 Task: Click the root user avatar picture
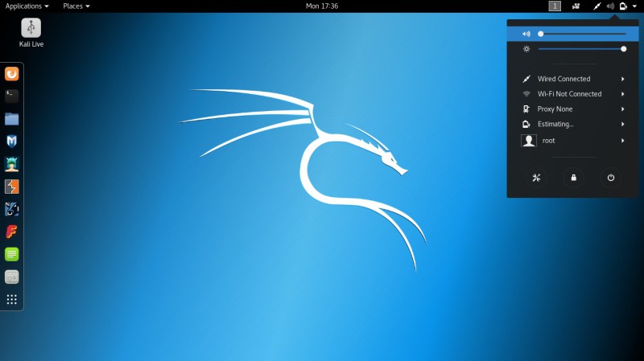pos(529,141)
